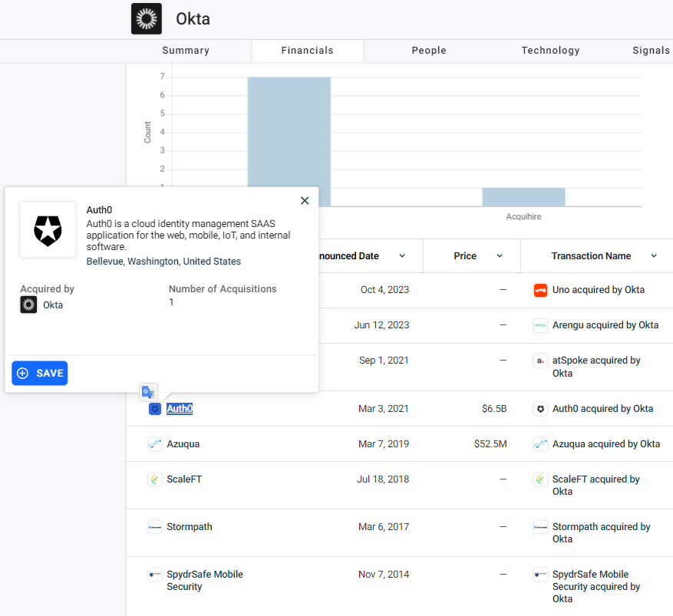Click the Uno transaction icon
673x616 pixels.
point(540,291)
